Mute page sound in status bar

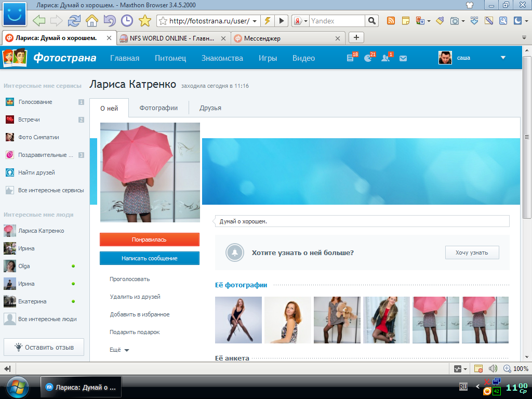(493, 368)
